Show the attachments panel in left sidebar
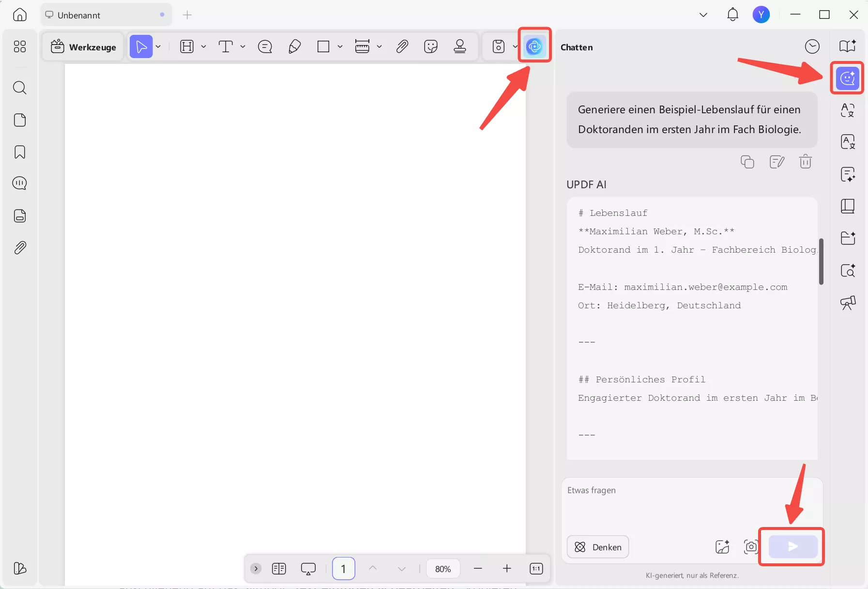 (x=20, y=248)
